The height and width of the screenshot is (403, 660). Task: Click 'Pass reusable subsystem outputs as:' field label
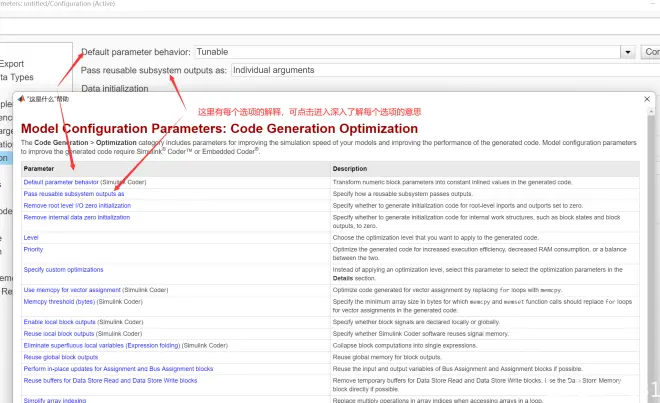pos(154,70)
